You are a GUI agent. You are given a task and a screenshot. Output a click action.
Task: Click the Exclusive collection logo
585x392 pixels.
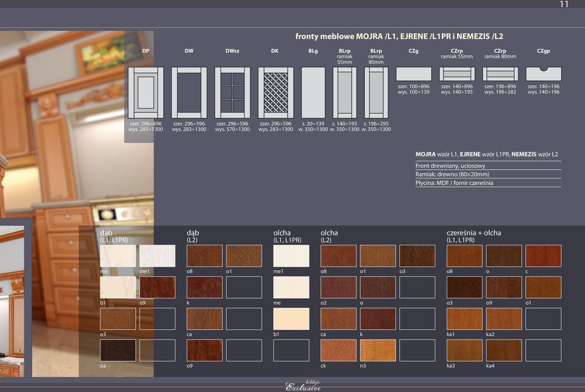[x=303, y=386]
